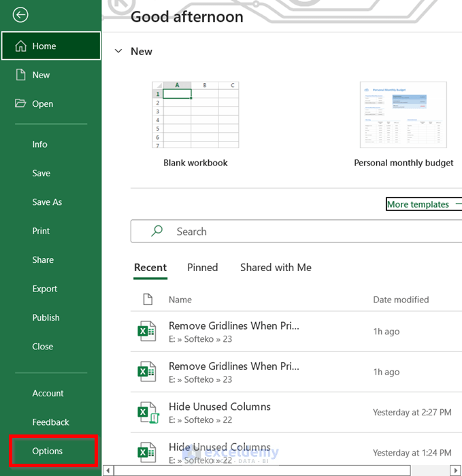Open the Personal monthly budget template

tap(403, 114)
